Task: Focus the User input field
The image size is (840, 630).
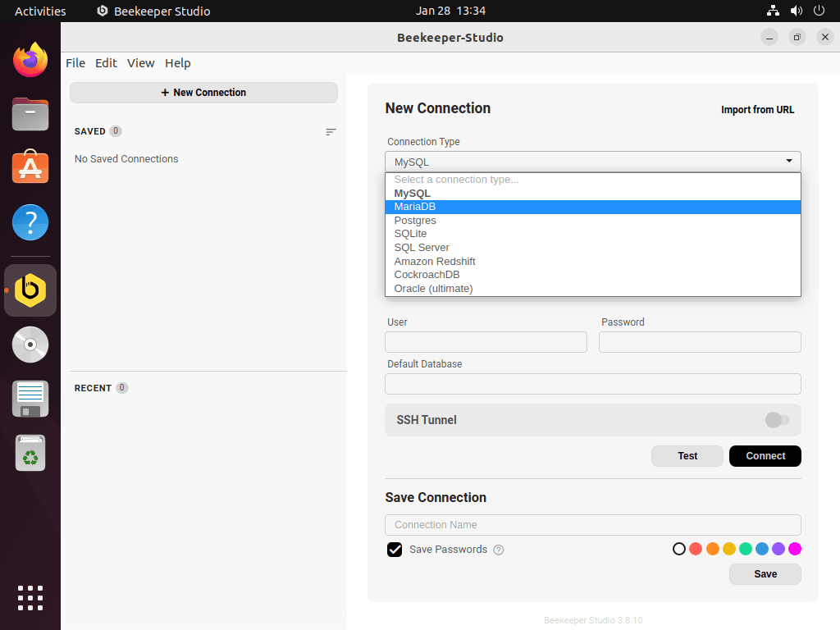Action: [486, 342]
